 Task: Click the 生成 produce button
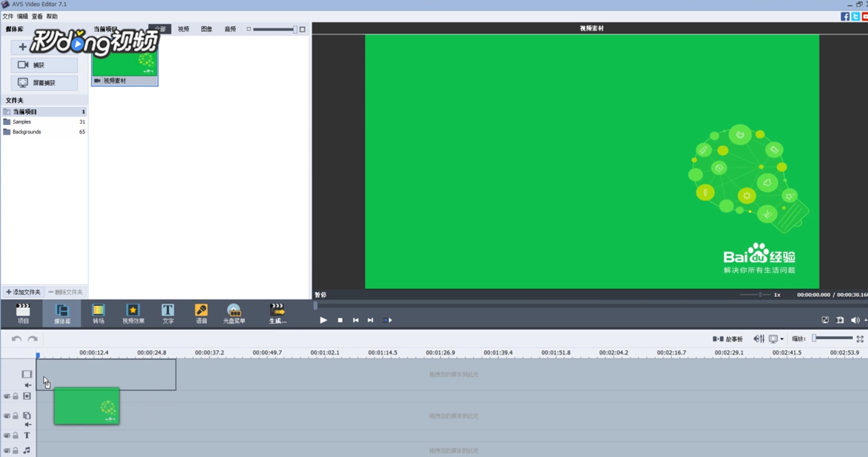277,313
